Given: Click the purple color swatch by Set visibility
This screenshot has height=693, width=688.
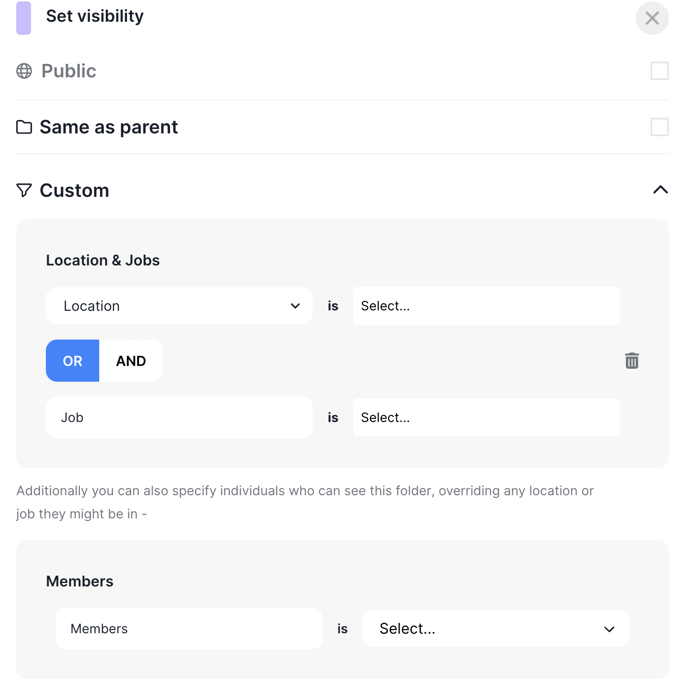Looking at the screenshot, I should [x=23, y=18].
